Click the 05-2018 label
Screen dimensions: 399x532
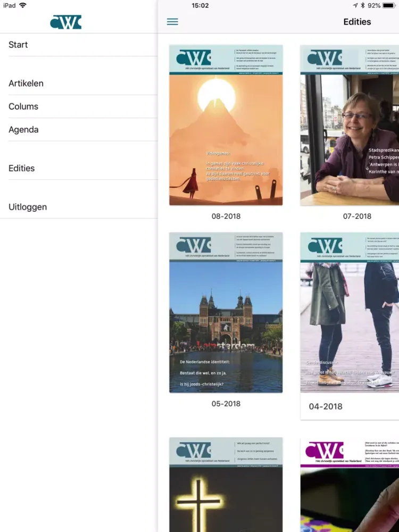click(226, 404)
